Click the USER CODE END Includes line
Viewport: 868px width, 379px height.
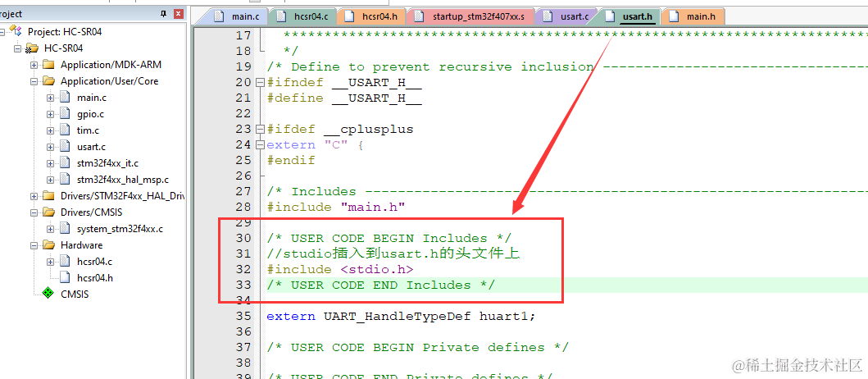click(381, 285)
